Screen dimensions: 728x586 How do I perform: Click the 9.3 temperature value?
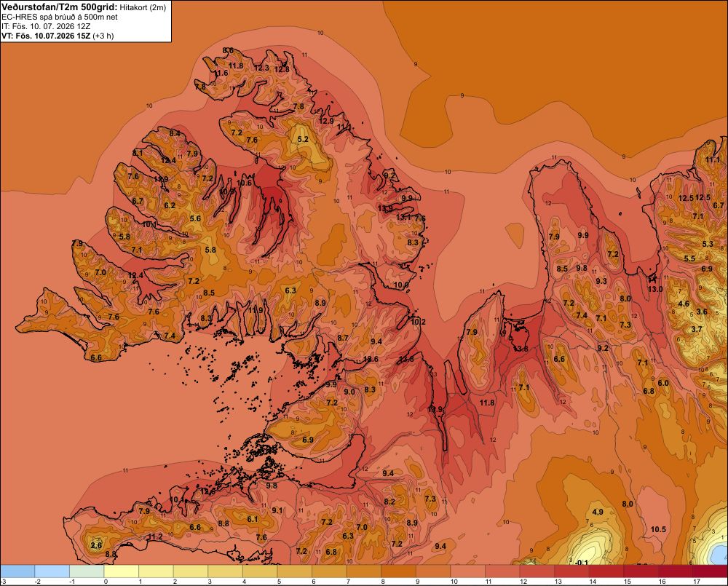pyautogui.click(x=601, y=281)
